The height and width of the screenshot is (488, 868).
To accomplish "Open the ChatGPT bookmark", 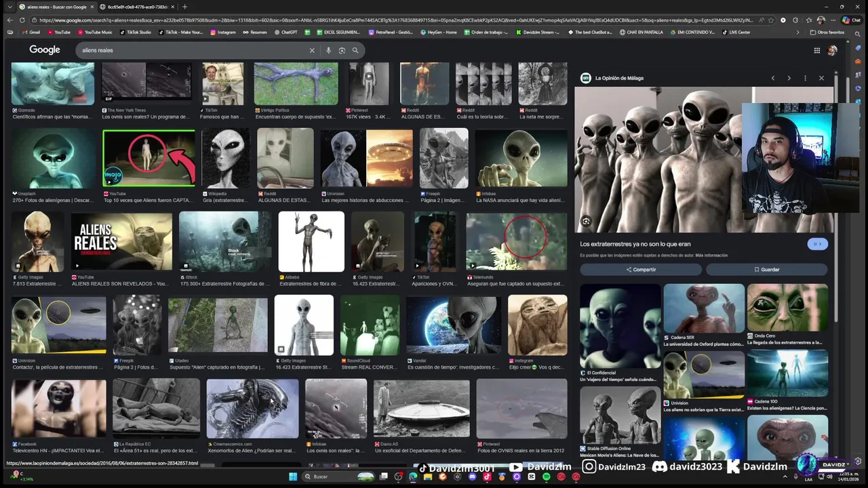I will point(285,32).
